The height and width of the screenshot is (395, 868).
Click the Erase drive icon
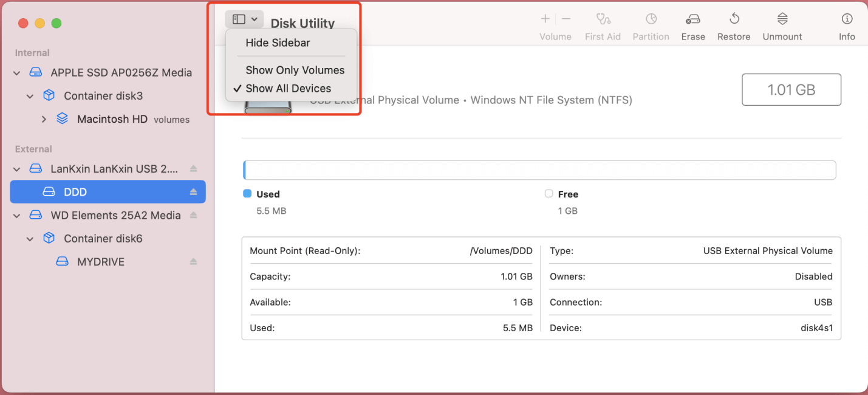click(693, 19)
